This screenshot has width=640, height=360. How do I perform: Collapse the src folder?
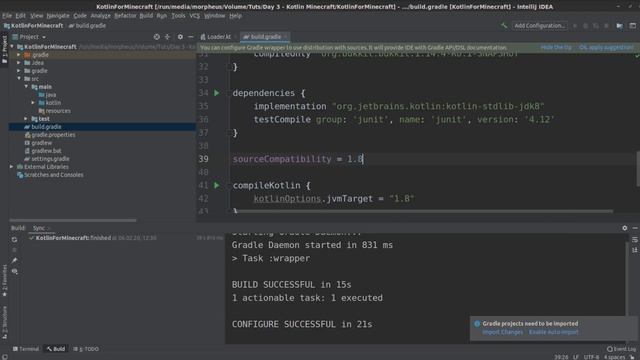point(19,79)
